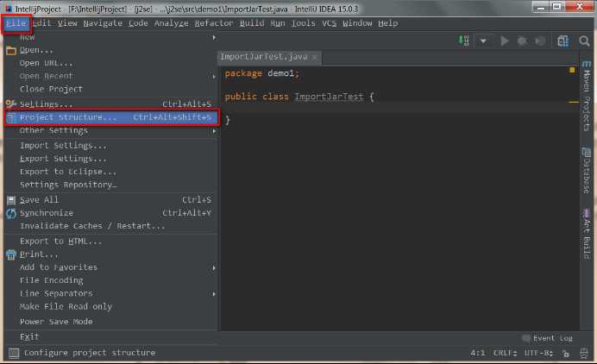Select Project Structure... menu entry

click(111, 117)
